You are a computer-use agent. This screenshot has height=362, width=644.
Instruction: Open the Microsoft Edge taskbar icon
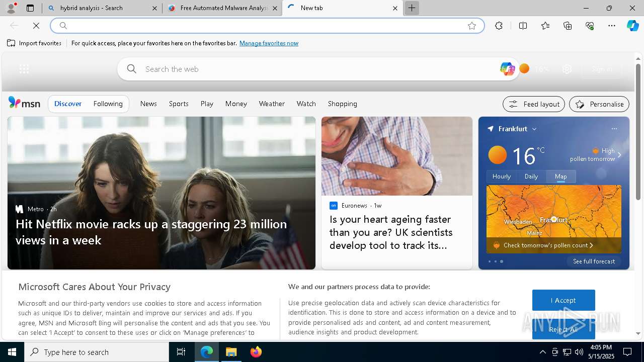pos(207,352)
